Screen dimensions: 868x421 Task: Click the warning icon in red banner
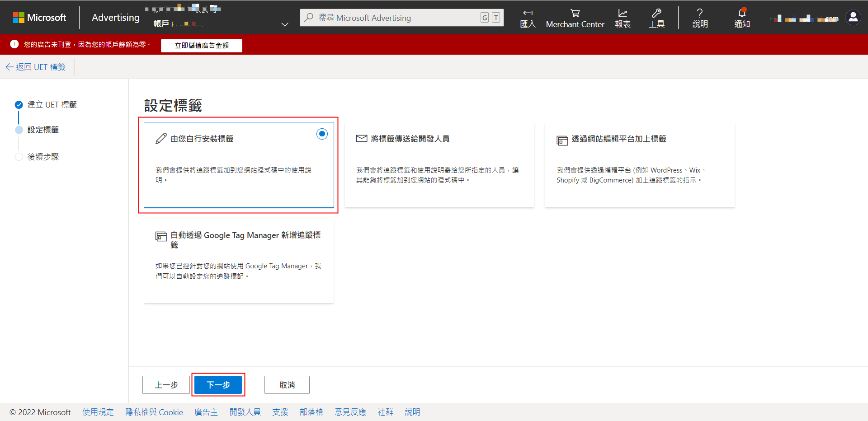(x=14, y=44)
